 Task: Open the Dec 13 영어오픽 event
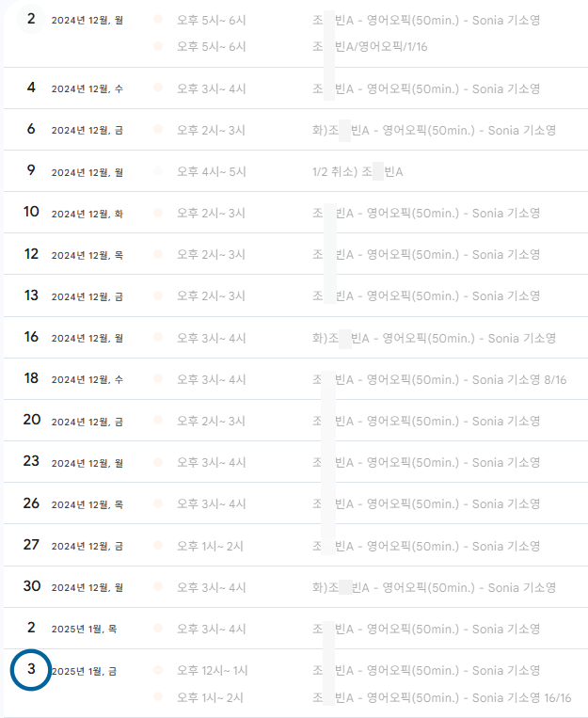(x=426, y=296)
